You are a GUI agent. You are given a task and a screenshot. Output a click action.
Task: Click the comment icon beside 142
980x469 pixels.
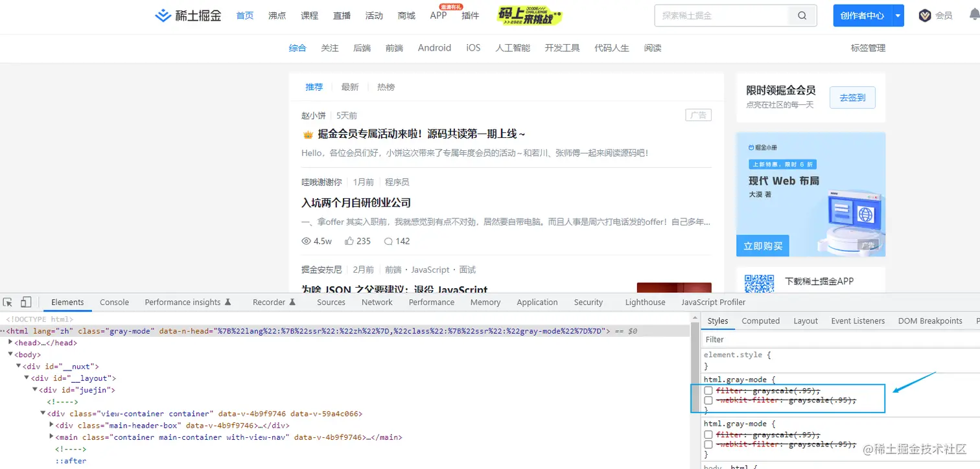(x=388, y=241)
